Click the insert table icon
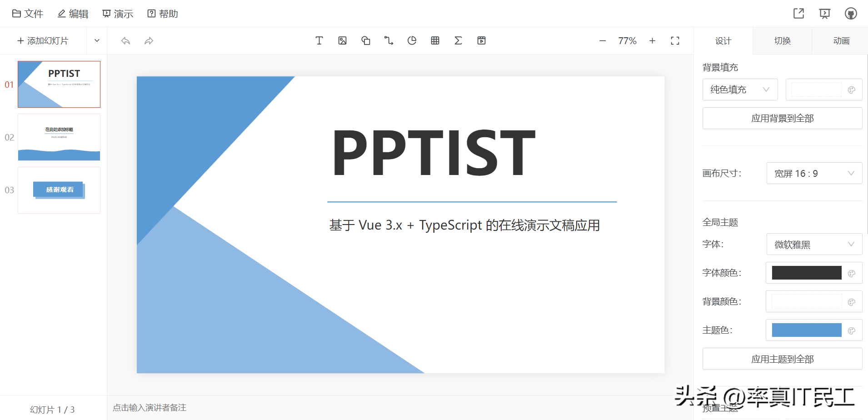 click(x=435, y=40)
